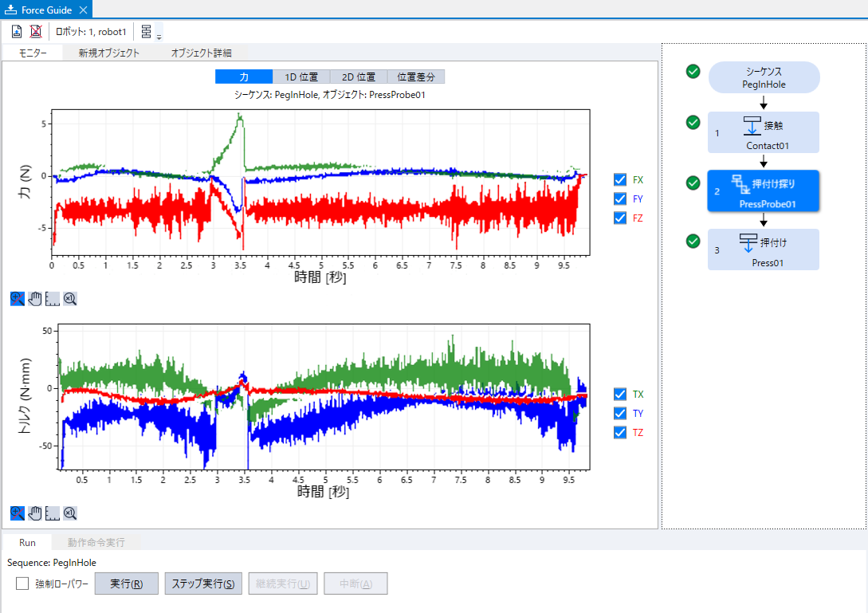This screenshot has width=868, height=613.
Task: Select the pan hand tool under force graph
Action: point(35,299)
